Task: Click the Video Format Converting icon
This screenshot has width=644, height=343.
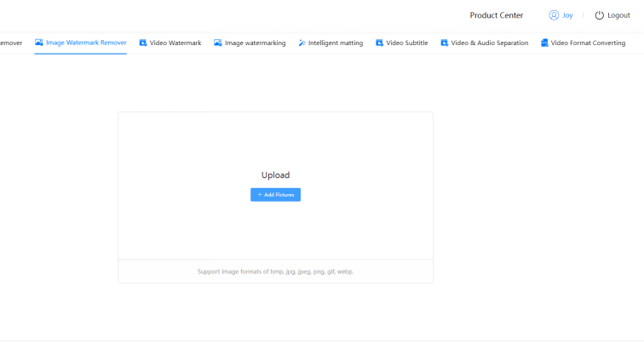Action: click(544, 43)
